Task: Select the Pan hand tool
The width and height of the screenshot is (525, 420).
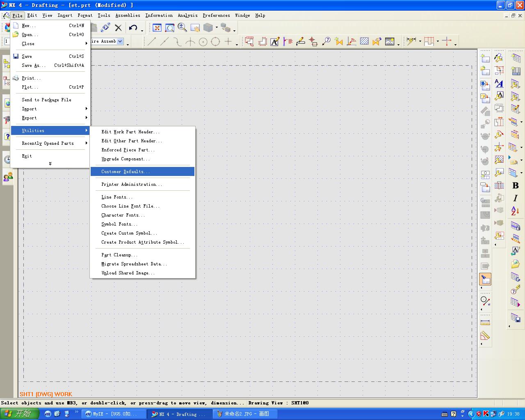Action: 195,28
